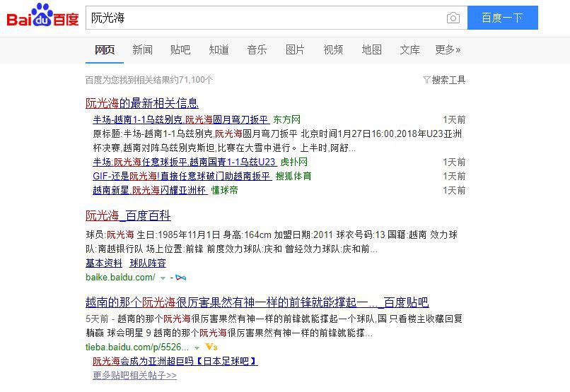Click the baike.baidu.com/ URL
Screen dimensions: 570x392
tap(120, 278)
